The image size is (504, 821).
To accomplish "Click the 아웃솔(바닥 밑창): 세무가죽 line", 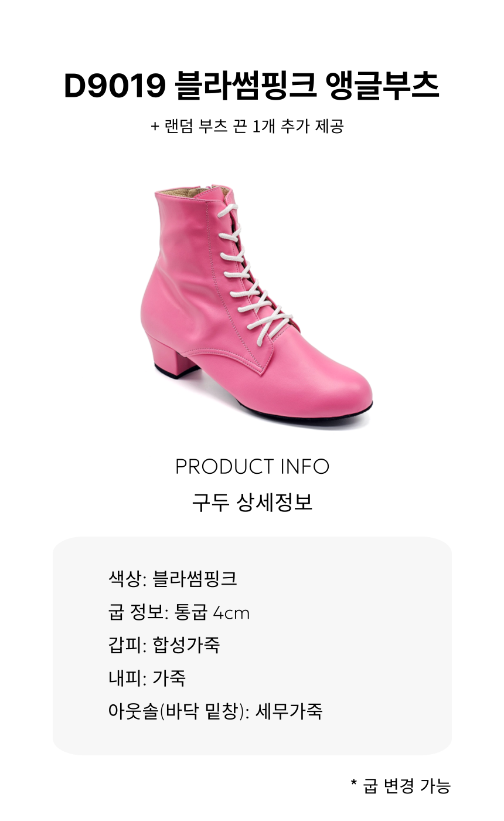I will coord(216,711).
